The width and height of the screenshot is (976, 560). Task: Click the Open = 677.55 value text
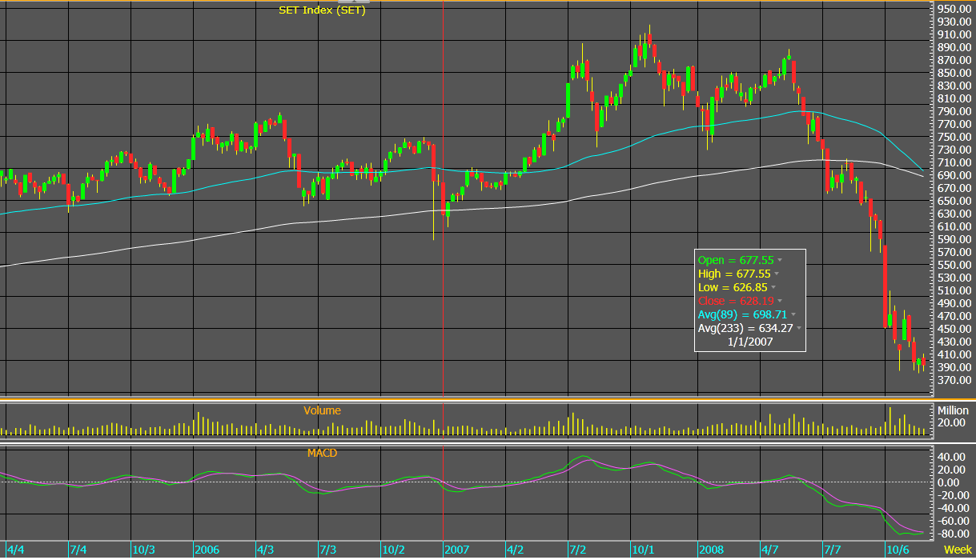[x=736, y=260]
